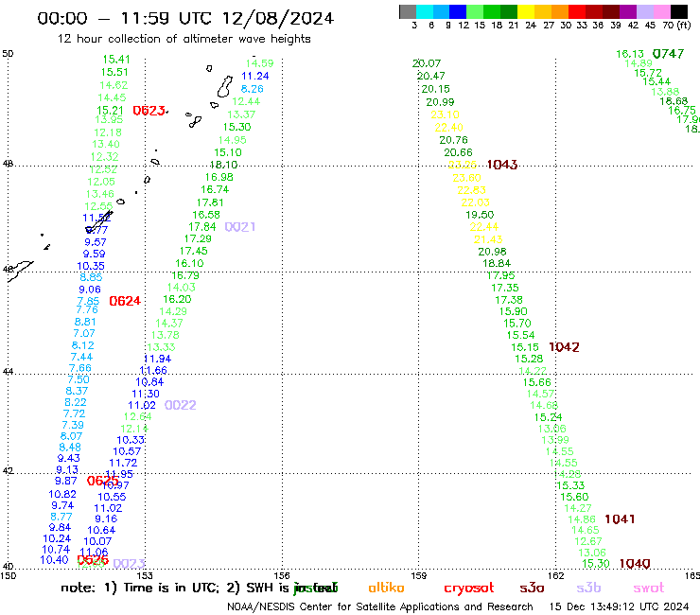The height and width of the screenshot is (615, 700).
Task: Click the yellow wave height 22.40
Action: (x=448, y=128)
